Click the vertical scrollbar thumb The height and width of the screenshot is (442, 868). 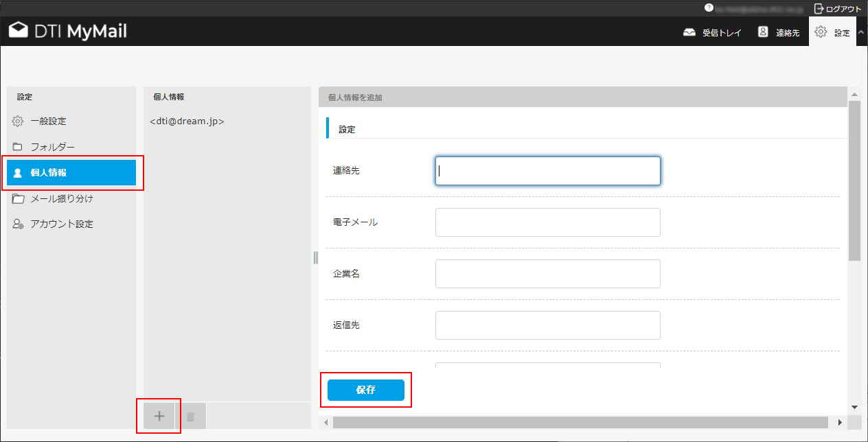coord(854,181)
